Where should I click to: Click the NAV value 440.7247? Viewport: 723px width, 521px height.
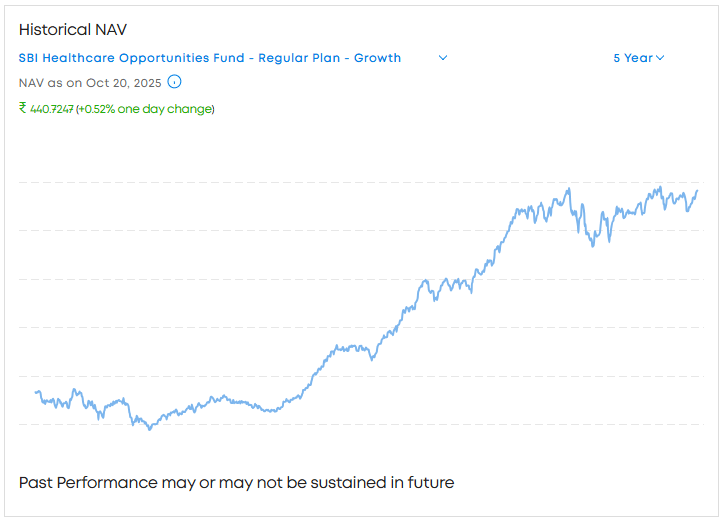pos(52,108)
